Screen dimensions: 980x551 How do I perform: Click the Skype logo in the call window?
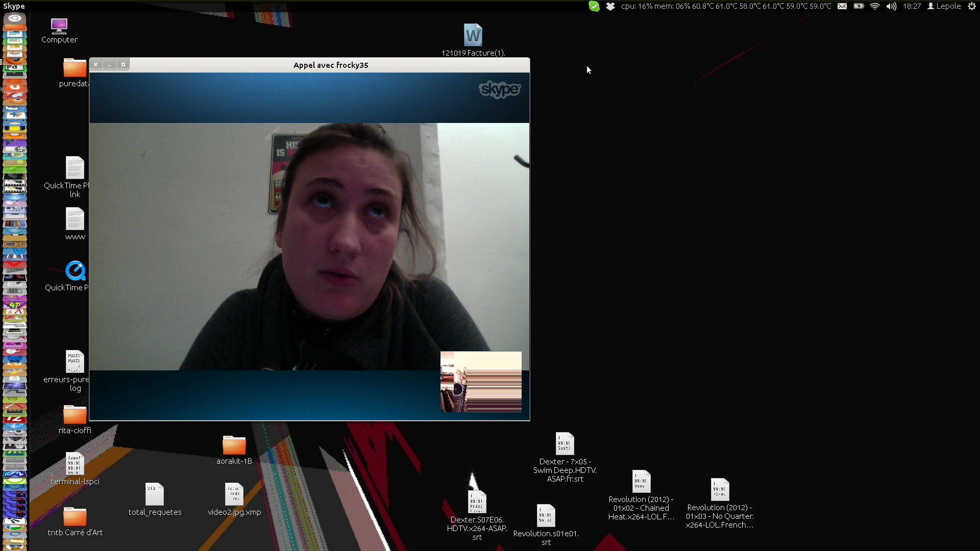pyautogui.click(x=500, y=89)
